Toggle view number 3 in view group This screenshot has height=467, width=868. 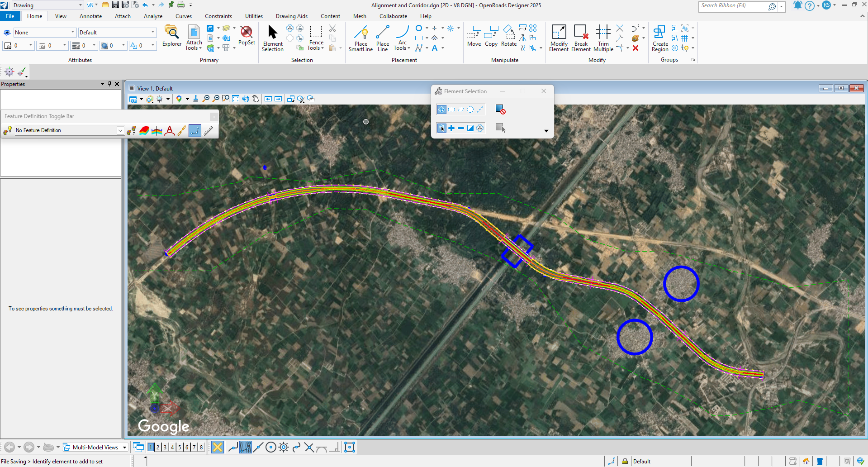coord(165,448)
